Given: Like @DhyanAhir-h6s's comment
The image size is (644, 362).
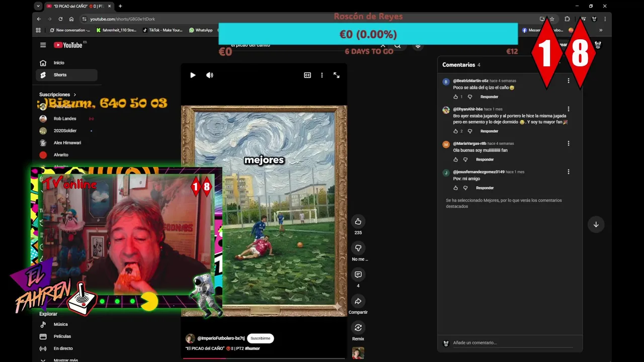Looking at the screenshot, I should point(456,131).
